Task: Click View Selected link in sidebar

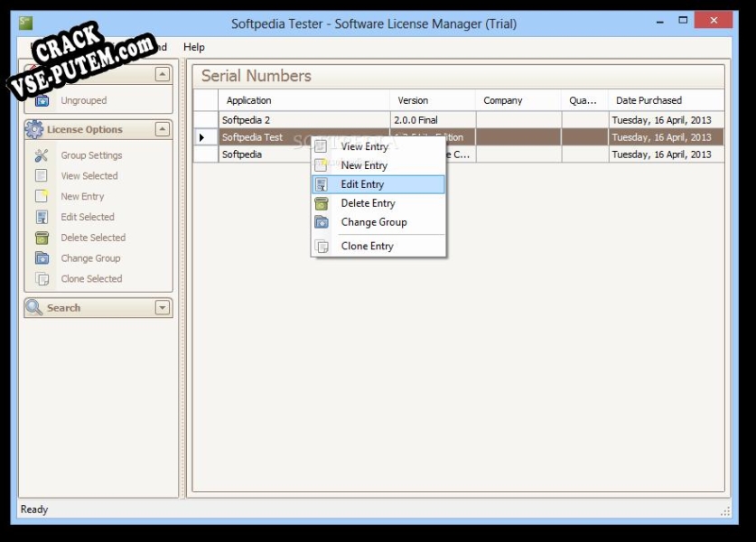Action: [x=89, y=175]
